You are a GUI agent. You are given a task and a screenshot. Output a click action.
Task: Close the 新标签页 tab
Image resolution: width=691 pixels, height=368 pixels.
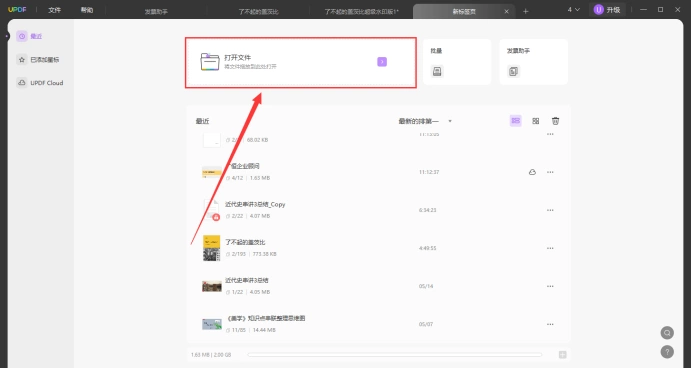tap(506, 11)
